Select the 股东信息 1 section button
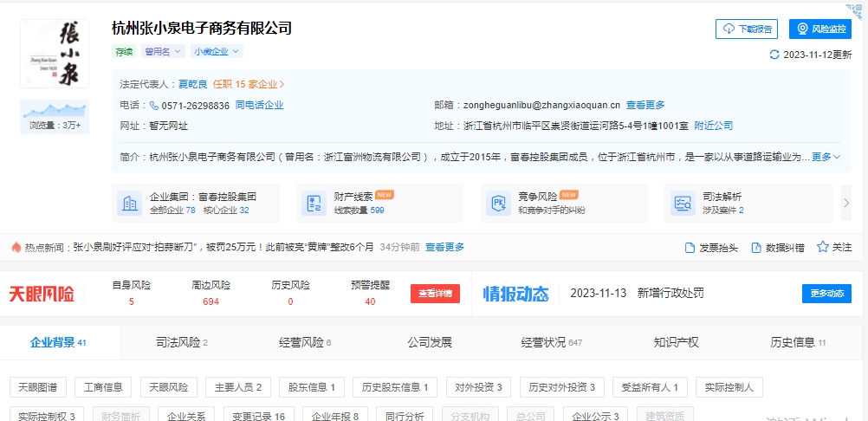 click(x=312, y=387)
